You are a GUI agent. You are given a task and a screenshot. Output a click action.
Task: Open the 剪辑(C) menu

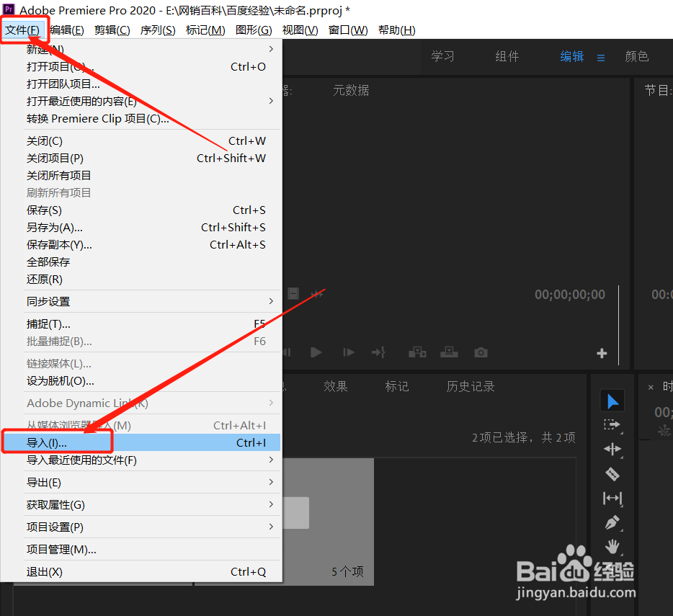(112, 30)
